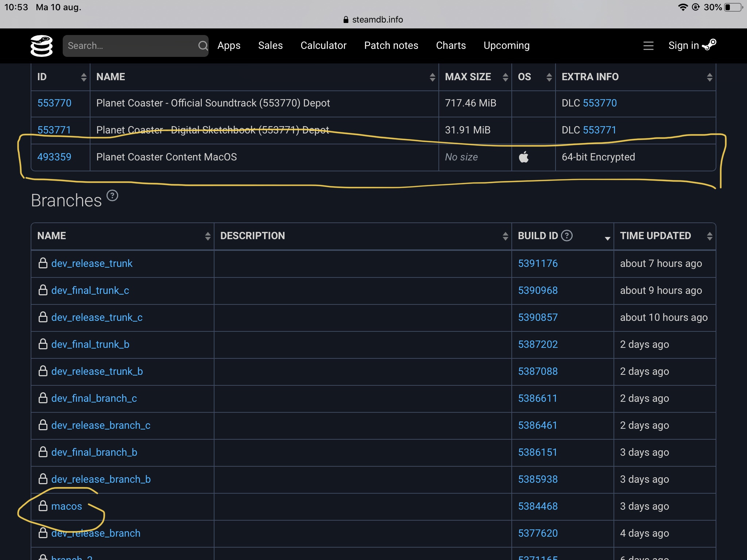Image resolution: width=747 pixels, height=560 pixels.
Task: Go to Patch notes
Action: (x=391, y=46)
